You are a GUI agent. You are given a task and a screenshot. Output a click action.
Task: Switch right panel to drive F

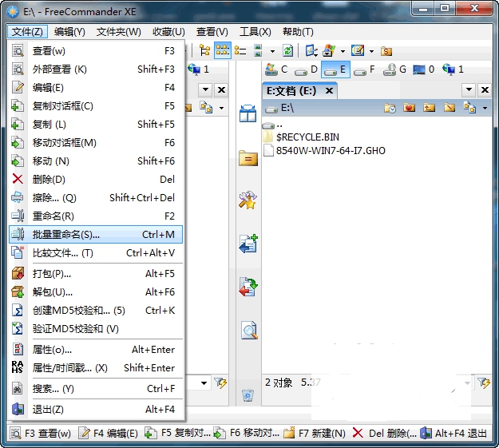pyautogui.click(x=364, y=69)
